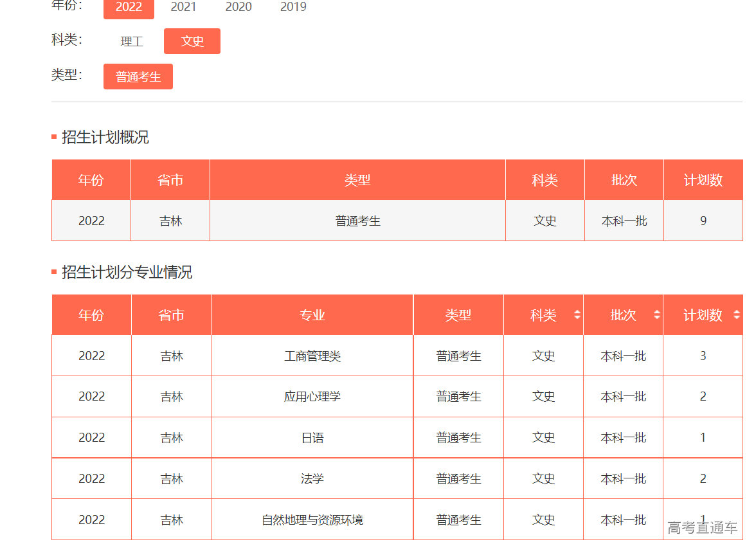Select the 工商管理类 row in the table
Viewport: 756px width, 553px height.
pyautogui.click(x=312, y=355)
